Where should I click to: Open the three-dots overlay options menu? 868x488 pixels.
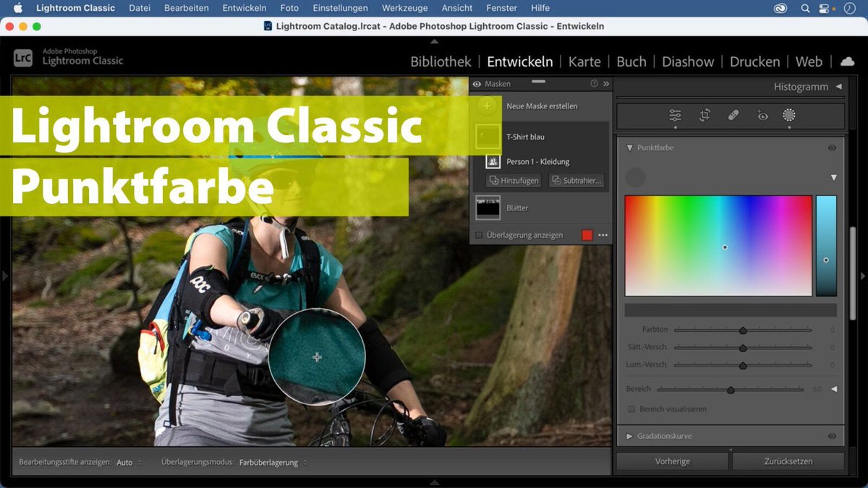point(603,235)
